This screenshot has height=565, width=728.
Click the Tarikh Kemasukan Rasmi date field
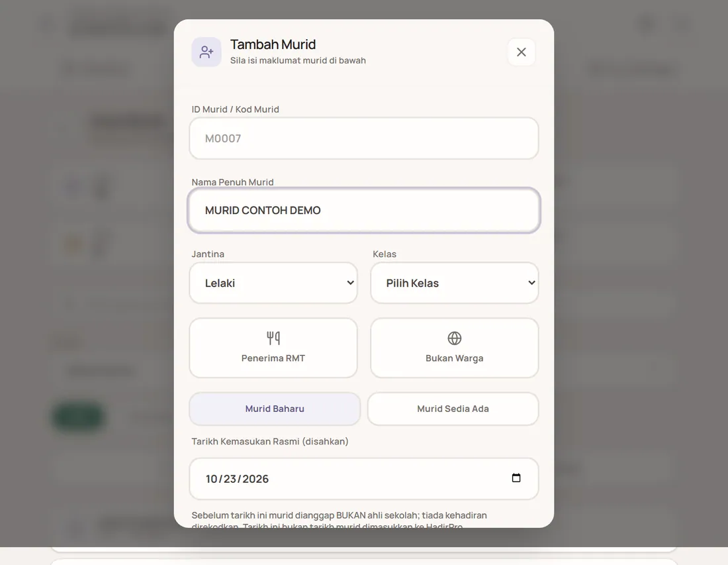[364, 479]
